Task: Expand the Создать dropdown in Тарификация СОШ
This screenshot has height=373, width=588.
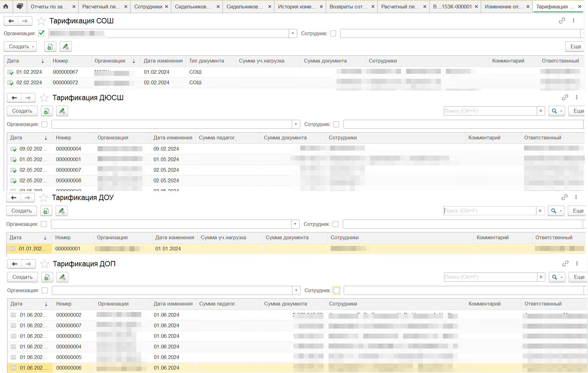Action: [x=20, y=47]
